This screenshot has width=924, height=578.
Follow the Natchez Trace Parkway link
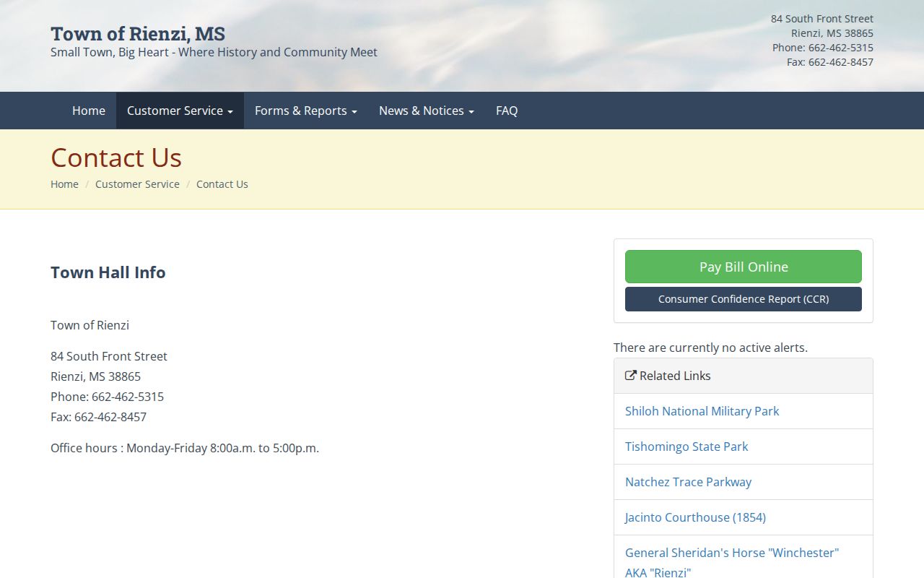[x=688, y=482]
